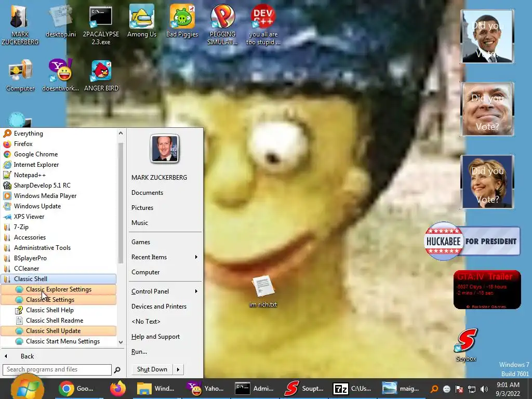This screenshot has height=399, width=532.
Task: Open the ANGER BIRD desktop shortcut
Action: tap(101, 75)
